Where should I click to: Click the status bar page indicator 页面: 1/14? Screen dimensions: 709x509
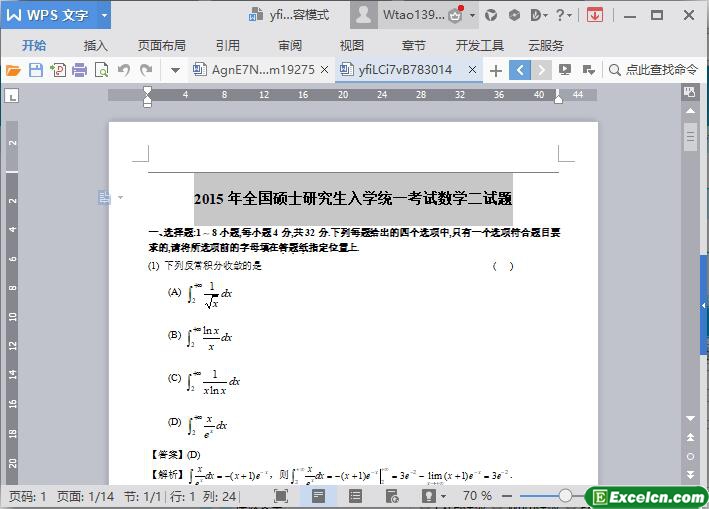click(x=85, y=497)
